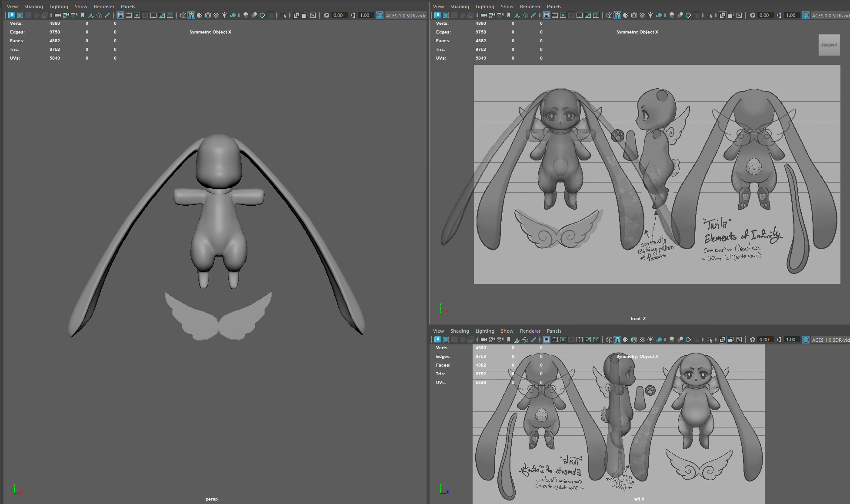
Task: Click bookmark icon in persp panel toolbar
Action: coord(83,15)
